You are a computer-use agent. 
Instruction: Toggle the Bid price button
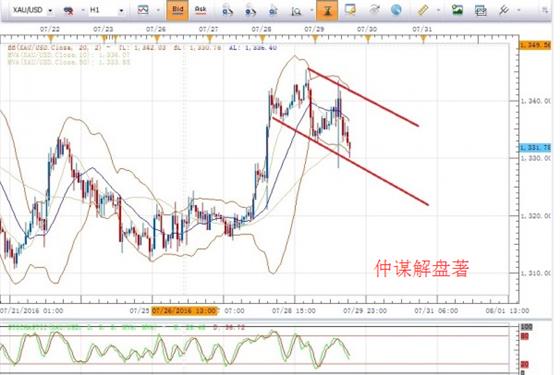coord(178,10)
